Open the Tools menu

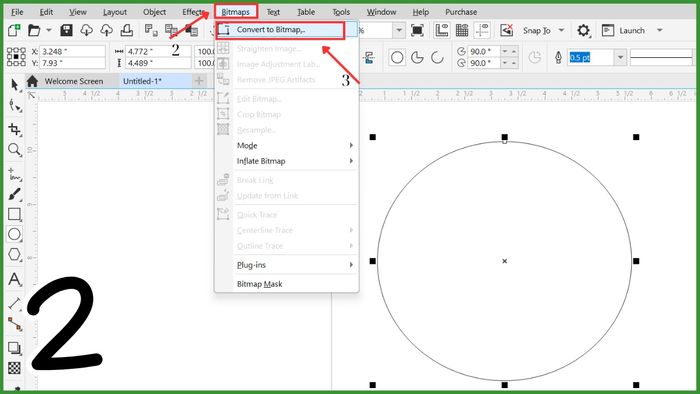coord(341,12)
